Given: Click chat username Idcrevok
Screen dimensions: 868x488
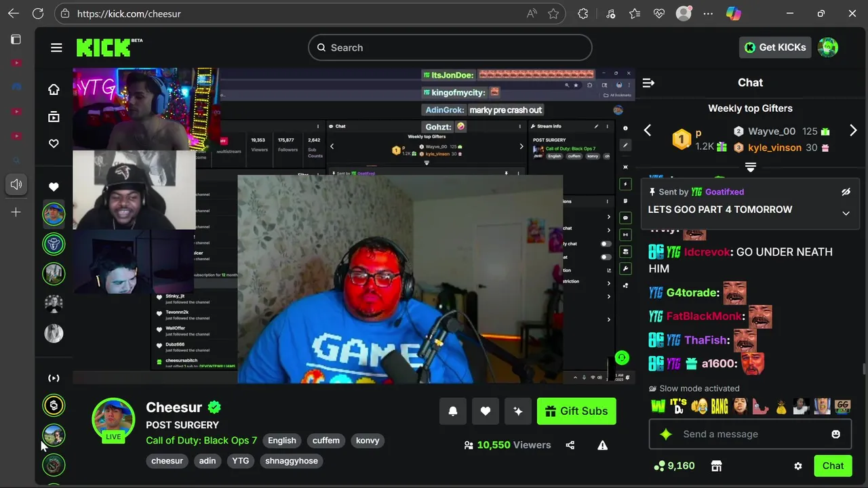Looking at the screenshot, I should click(x=707, y=252).
